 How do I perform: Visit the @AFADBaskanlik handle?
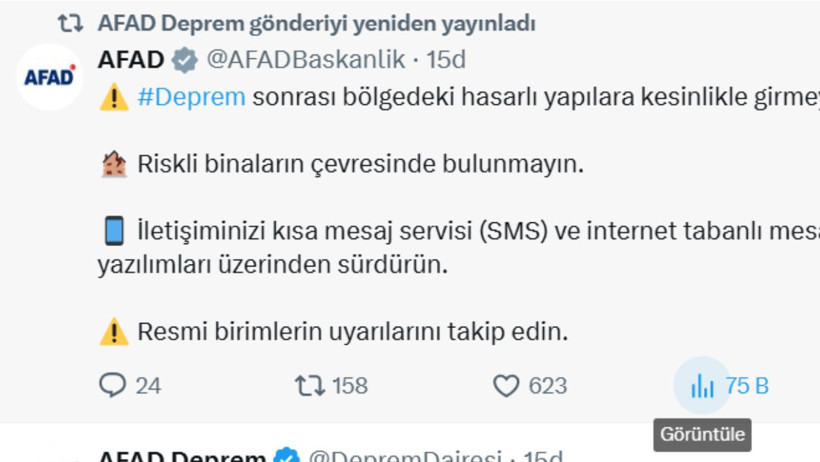[x=305, y=60]
